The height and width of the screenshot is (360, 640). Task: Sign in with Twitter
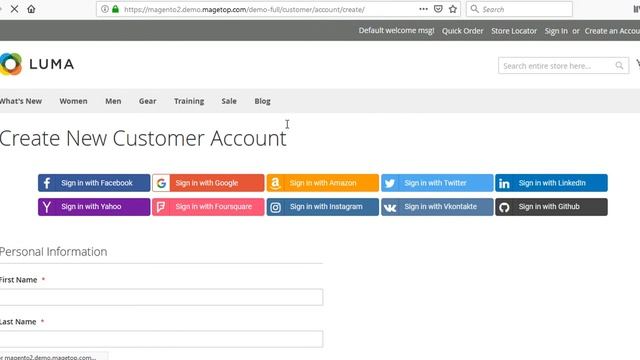pos(437,183)
